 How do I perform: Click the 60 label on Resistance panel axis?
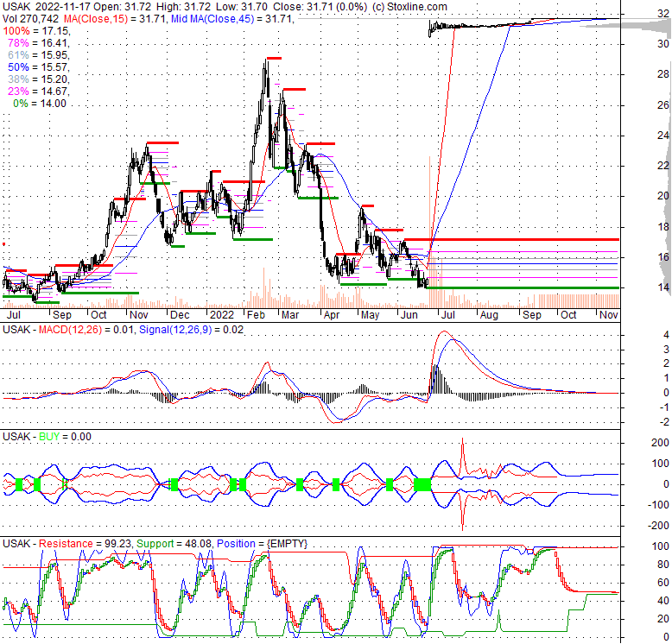[663, 583]
